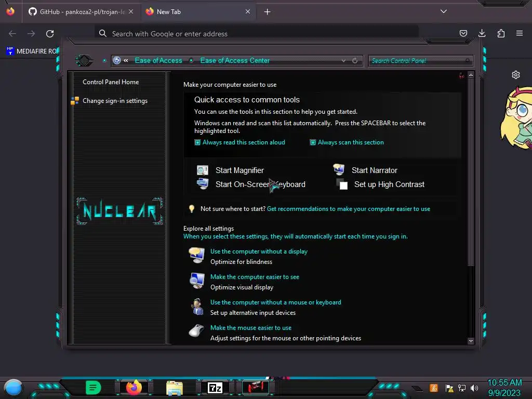Click the Change sign-in settings shield icon
Screen dimensions: 532x399
[x=75, y=101]
